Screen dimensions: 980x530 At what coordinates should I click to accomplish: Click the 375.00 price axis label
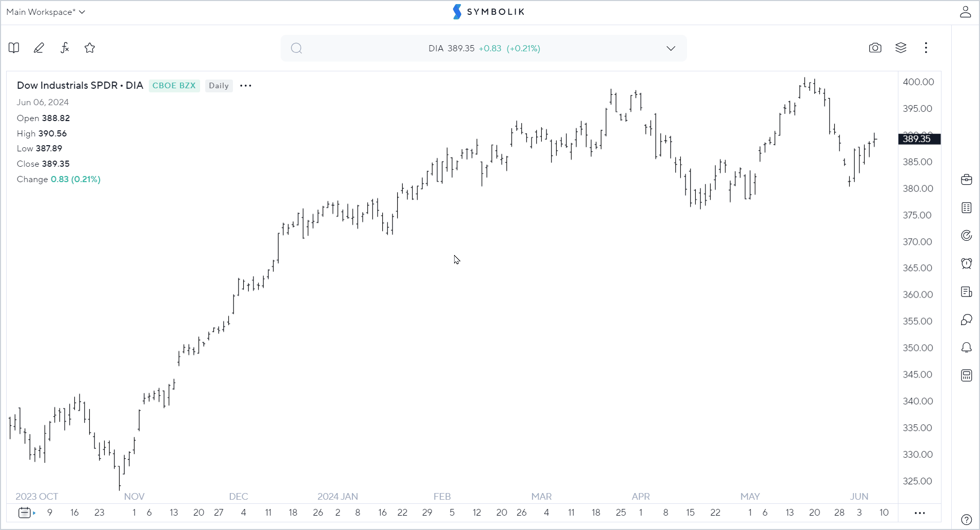[x=918, y=215]
